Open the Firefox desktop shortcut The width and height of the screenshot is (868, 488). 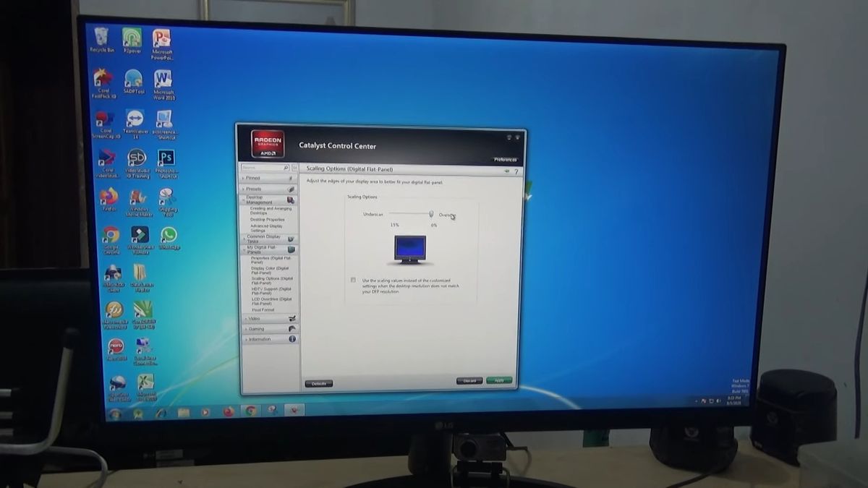109,200
